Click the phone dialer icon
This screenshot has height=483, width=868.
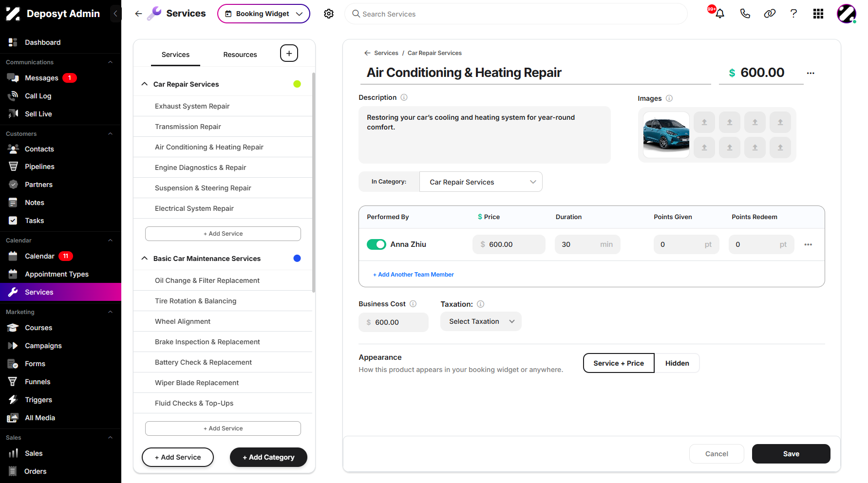745,14
